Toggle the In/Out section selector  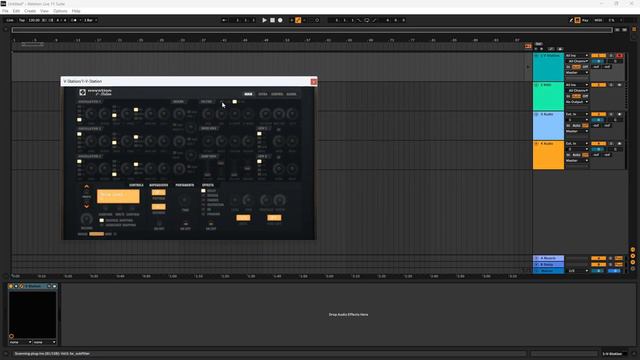(633, 249)
